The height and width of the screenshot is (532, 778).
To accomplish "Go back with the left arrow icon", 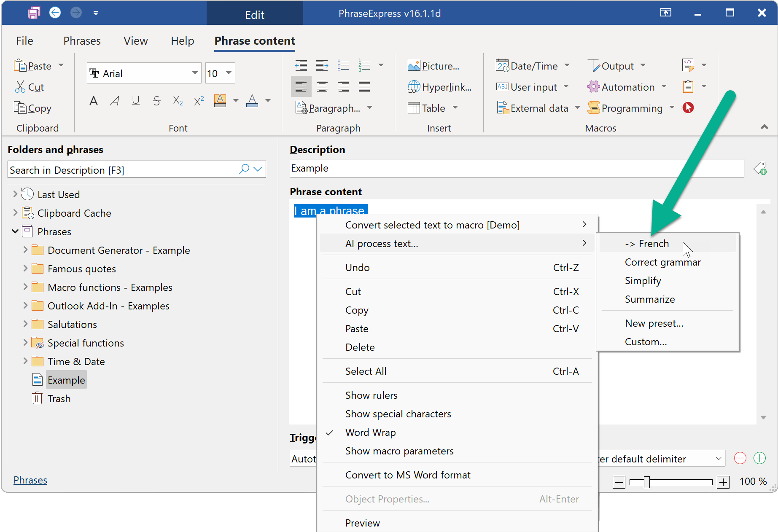I will coord(55,13).
